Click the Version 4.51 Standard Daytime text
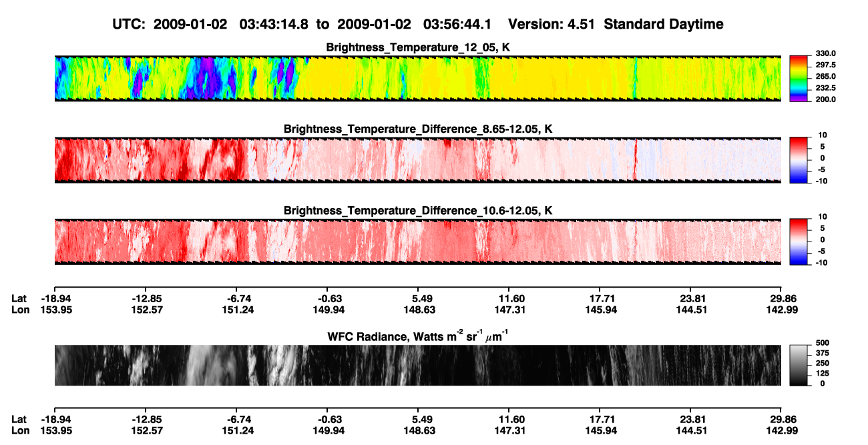 coord(616,24)
